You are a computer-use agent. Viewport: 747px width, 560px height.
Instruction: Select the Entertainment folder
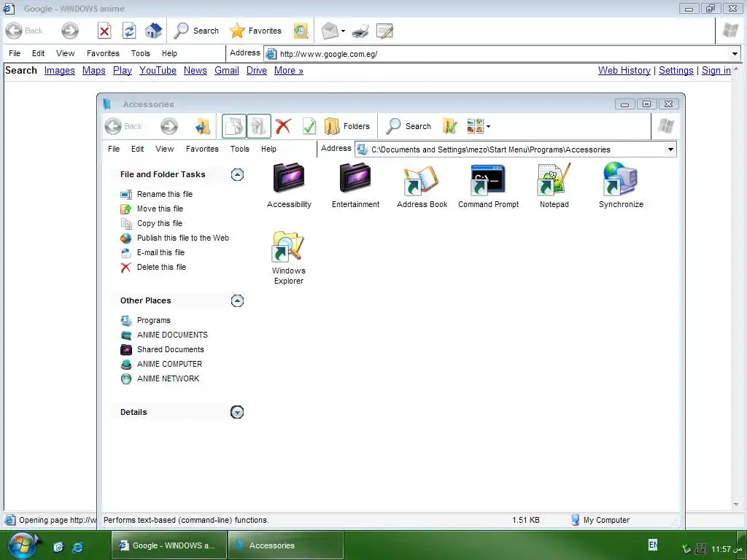[x=355, y=186]
